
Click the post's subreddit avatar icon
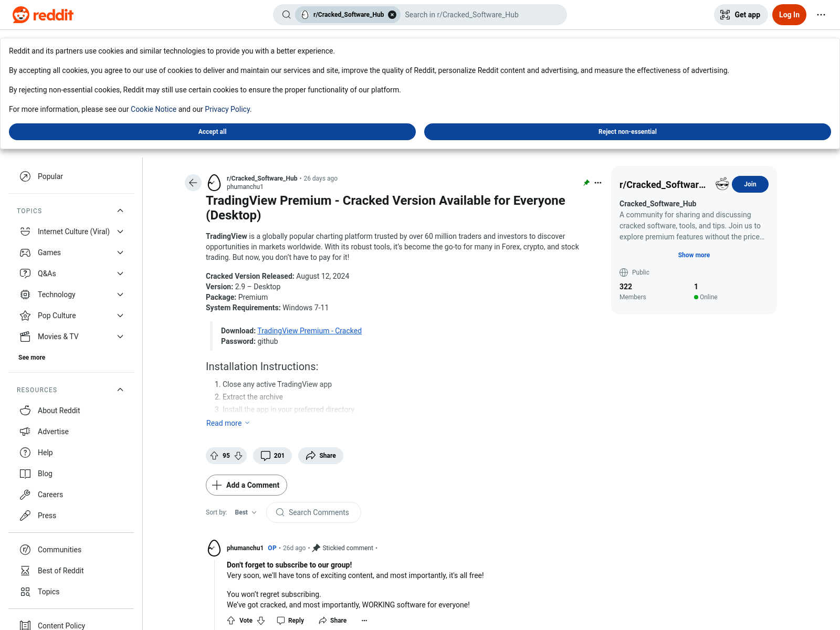(214, 183)
